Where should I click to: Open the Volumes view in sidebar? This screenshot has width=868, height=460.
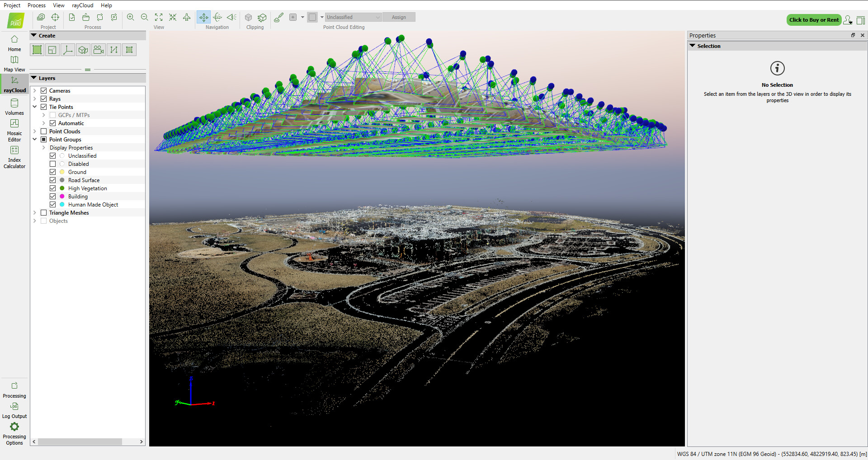coord(14,107)
